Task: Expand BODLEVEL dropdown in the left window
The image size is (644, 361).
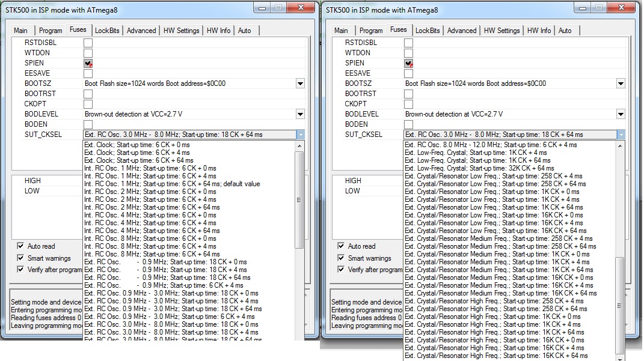Action: coord(300,115)
